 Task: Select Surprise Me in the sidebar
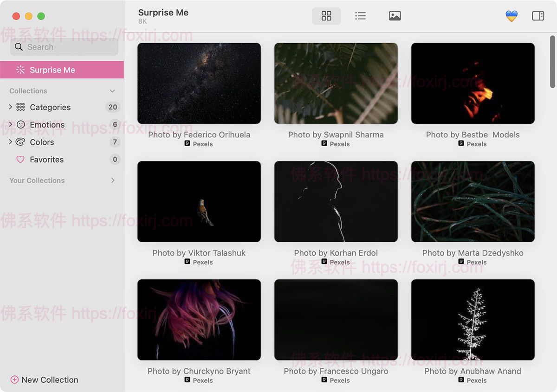(x=51, y=70)
